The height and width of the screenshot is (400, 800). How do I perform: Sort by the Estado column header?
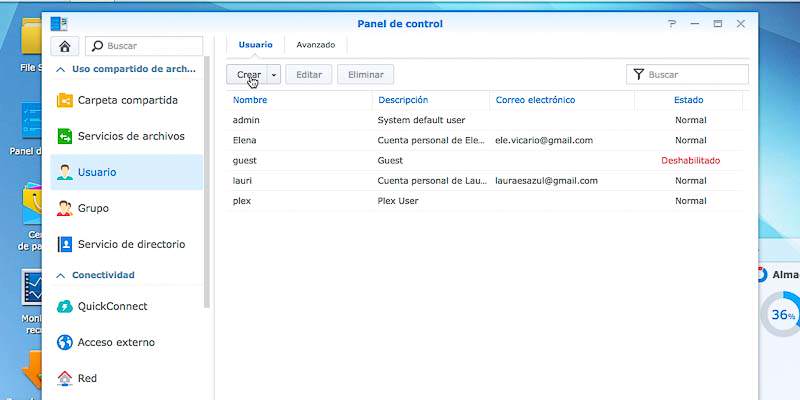[688, 100]
